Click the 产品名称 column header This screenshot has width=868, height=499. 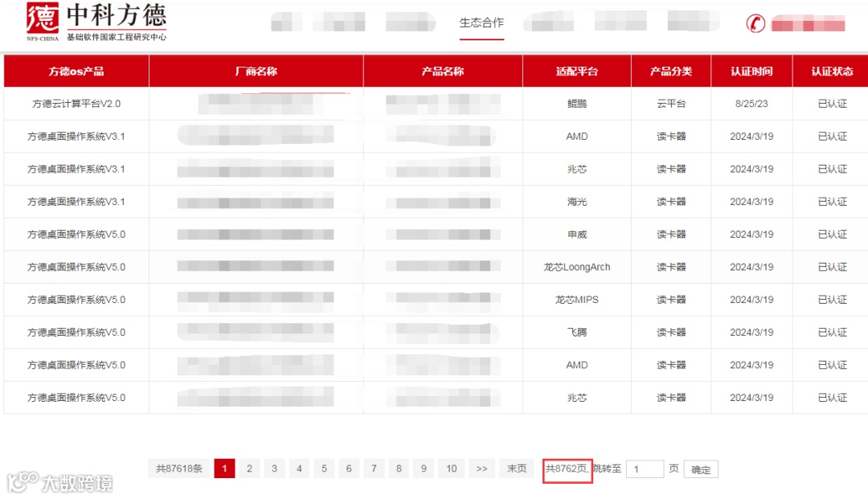pos(443,71)
